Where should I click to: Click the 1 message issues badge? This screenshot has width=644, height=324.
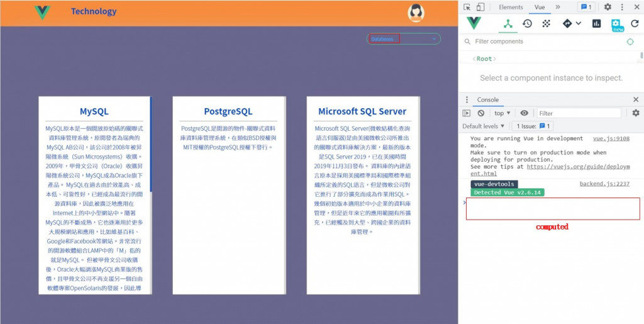click(586, 7)
